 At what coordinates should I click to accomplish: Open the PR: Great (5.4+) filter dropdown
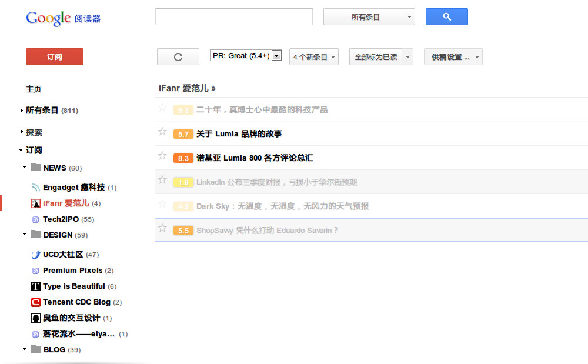pyautogui.click(x=246, y=55)
